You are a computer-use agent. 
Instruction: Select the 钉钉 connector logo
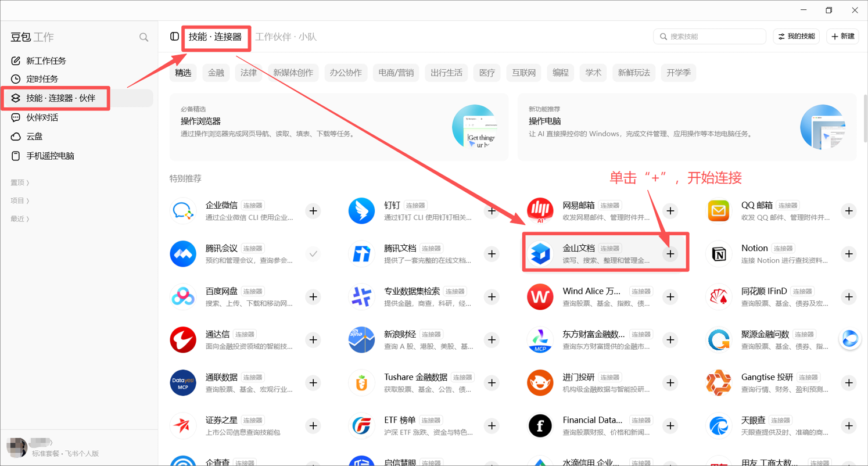[361, 210]
